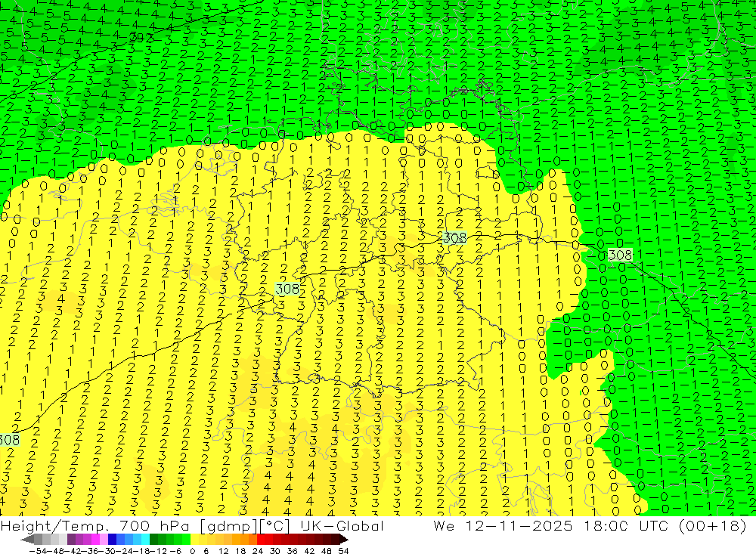Pick the dark green swatch above legend value -12
Viewport: 756px width, 554px height.
tap(153, 539)
